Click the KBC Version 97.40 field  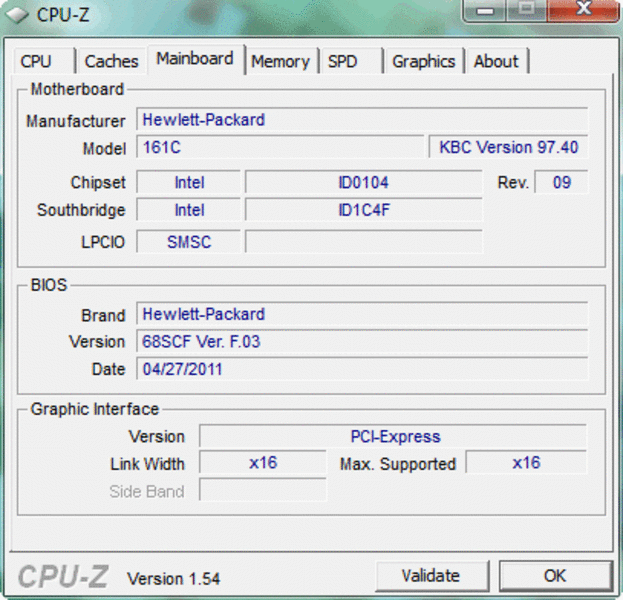508,147
